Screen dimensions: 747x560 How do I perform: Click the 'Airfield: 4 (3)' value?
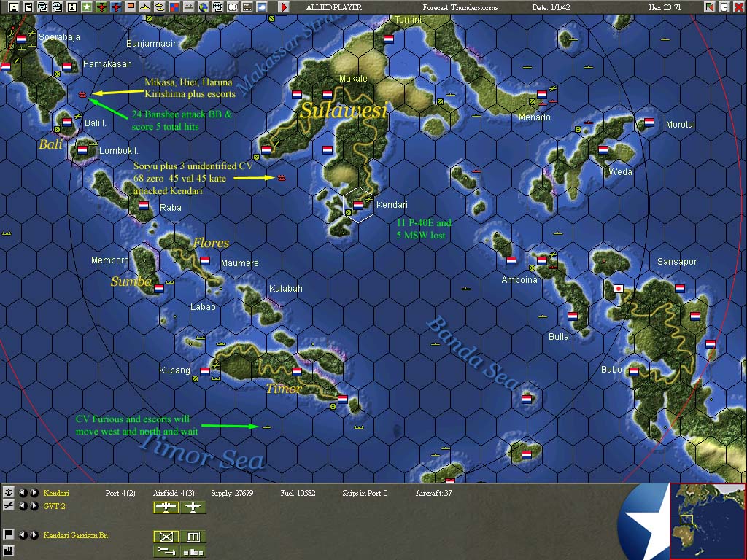(x=174, y=493)
